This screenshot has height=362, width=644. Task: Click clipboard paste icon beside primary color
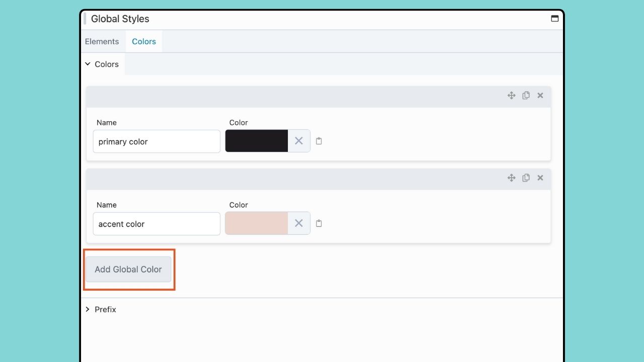click(x=319, y=141)
